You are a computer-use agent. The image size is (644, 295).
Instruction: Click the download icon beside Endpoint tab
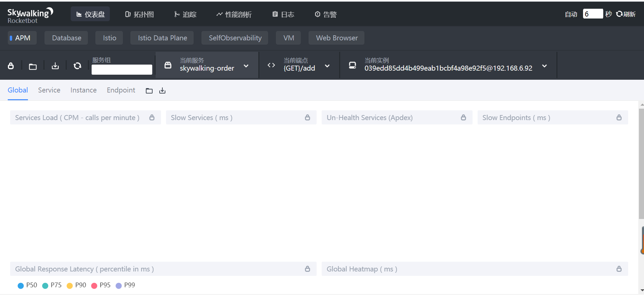click(x=162, y=90)
